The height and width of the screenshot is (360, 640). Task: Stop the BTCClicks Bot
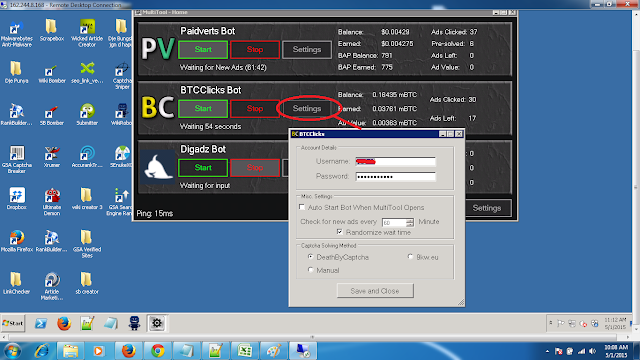coord(255,109)
